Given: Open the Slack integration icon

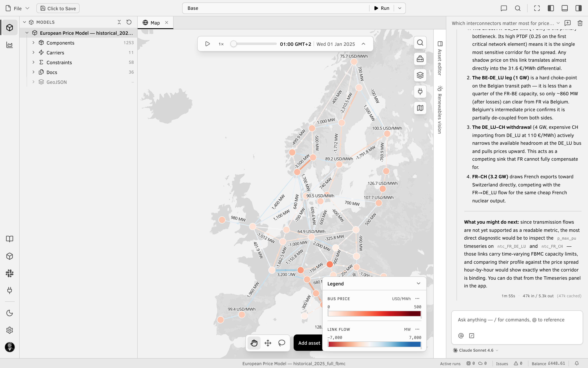Looking at the screenshot, I should 9,273.
